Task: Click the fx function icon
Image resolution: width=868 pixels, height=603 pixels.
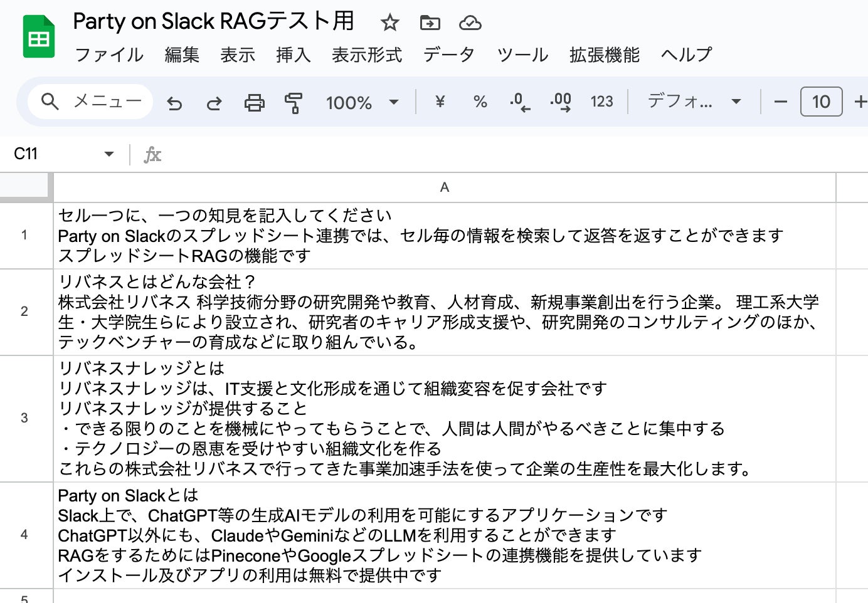Action: pyautogui.click(x=152, y=154)
